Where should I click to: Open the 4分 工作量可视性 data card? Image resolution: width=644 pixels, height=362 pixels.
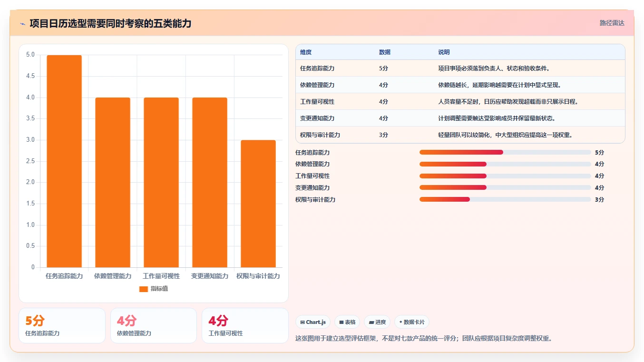pyautogui.click(x=245, y=325)
